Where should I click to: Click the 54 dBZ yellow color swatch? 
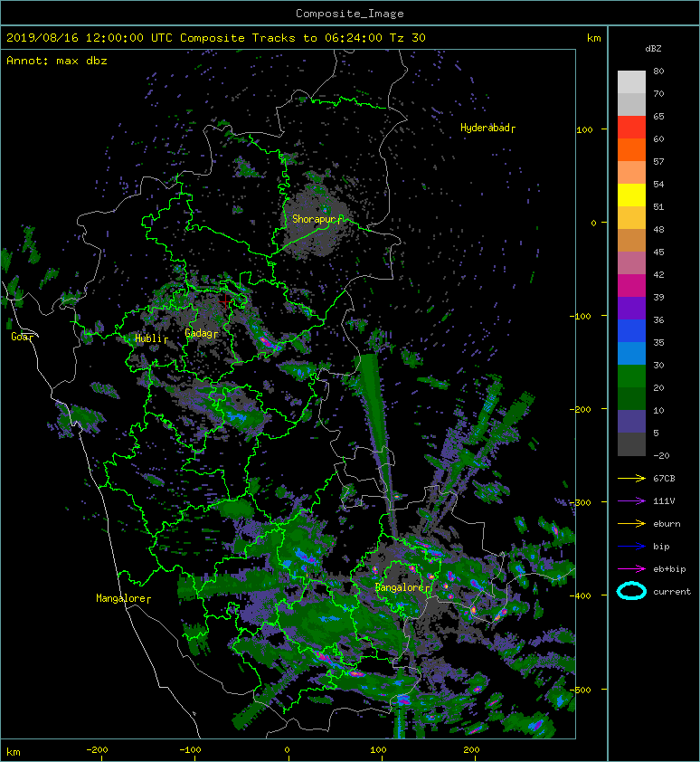pos(631,195)
